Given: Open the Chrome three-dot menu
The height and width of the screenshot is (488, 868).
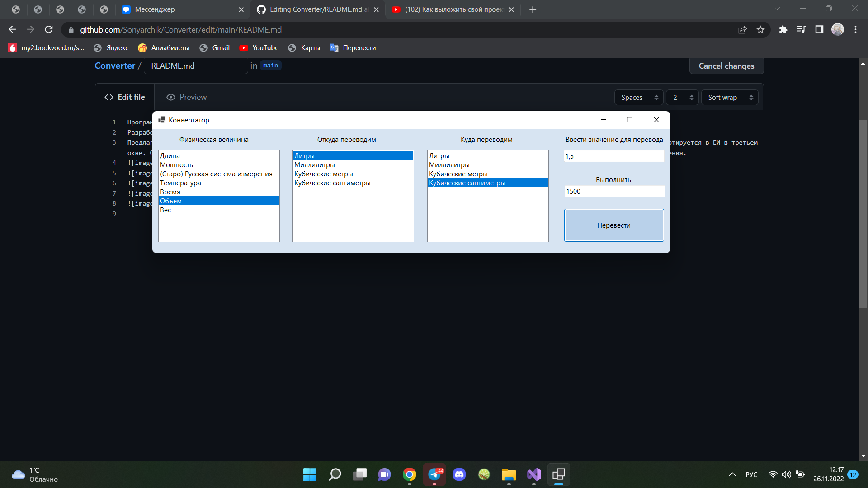Looking at the screenshot, I should click(855, 29).
